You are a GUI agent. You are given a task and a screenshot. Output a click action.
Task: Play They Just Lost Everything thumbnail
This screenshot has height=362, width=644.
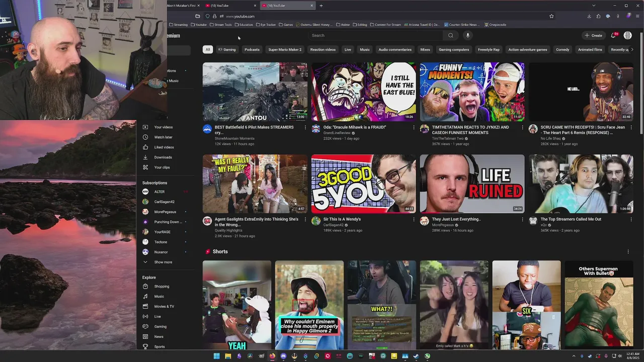[x=472, y=184]
